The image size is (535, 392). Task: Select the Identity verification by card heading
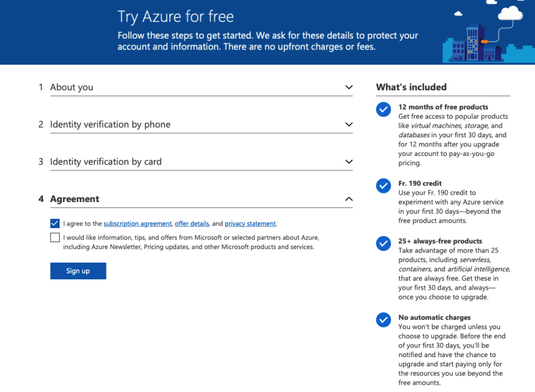pyautogui.click(x=106, y=162)
